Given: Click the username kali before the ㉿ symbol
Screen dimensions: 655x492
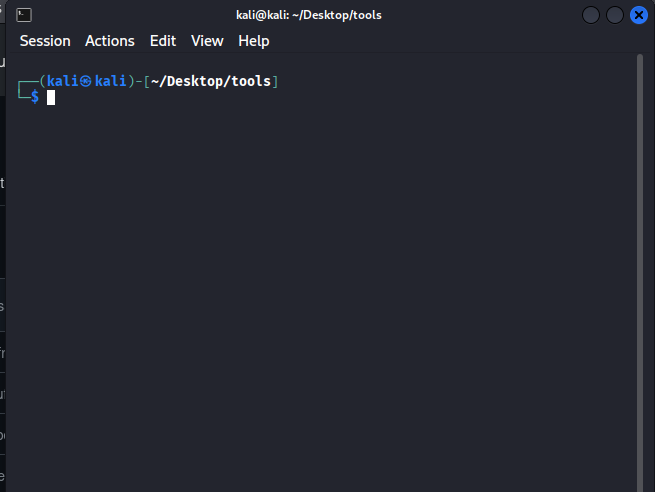Looking at the screenshot, I should pyautogui.click(x=62, y=81).
